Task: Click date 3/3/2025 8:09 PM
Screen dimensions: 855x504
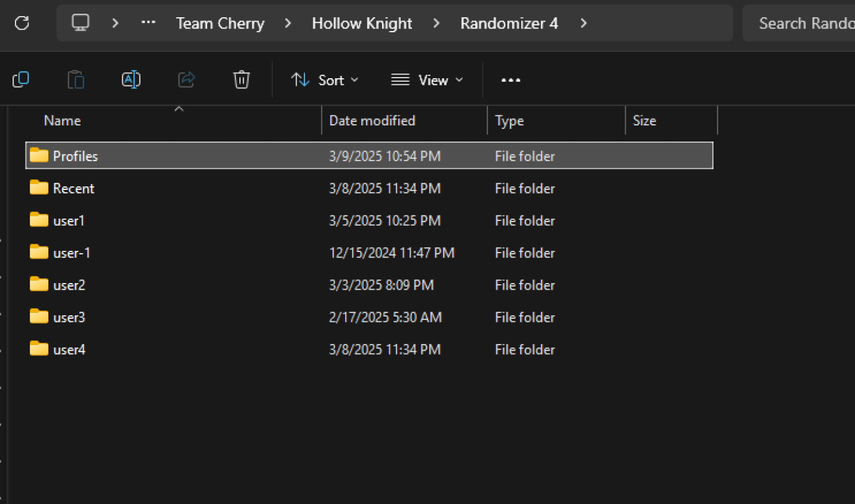Action: [x=381, y=285]
